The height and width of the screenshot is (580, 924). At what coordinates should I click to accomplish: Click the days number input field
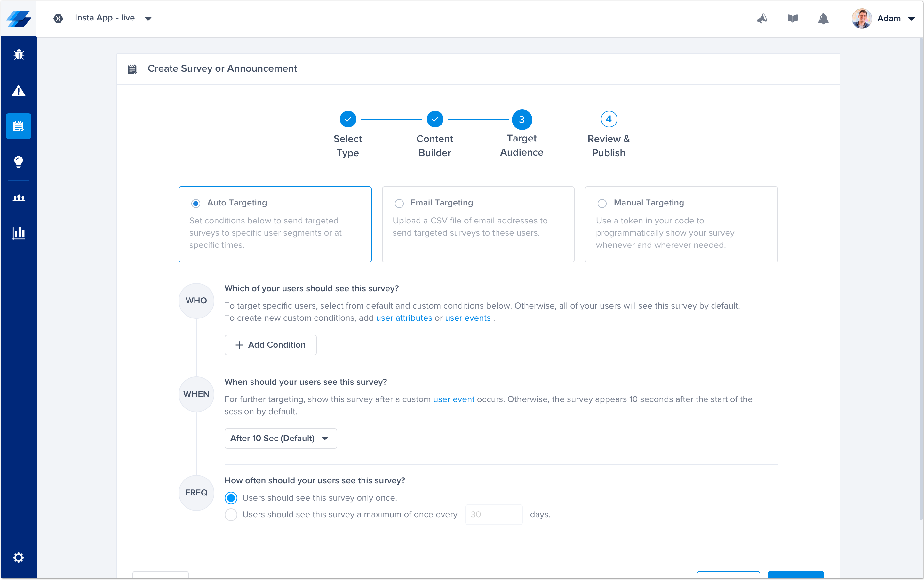click(493, 514)
